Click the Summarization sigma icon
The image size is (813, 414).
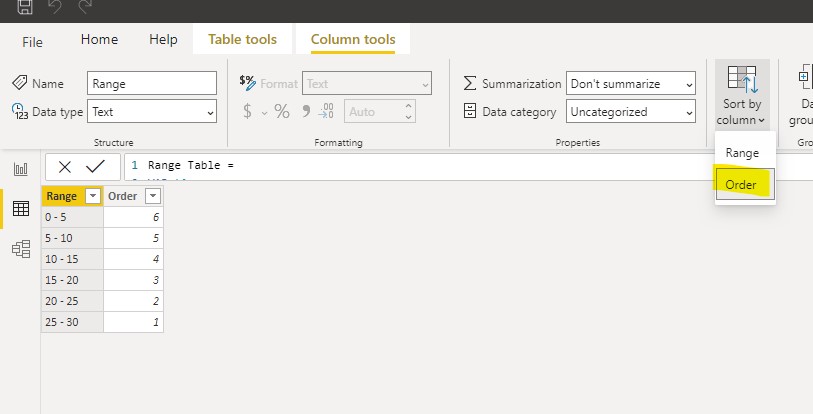[x=470, y=83]
